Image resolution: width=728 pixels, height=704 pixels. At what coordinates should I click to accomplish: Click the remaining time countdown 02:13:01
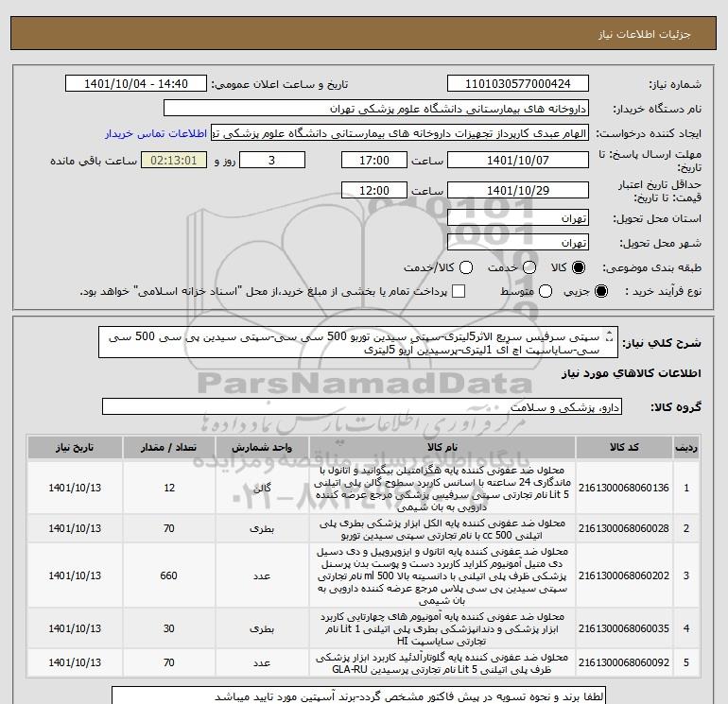(174, 161)
